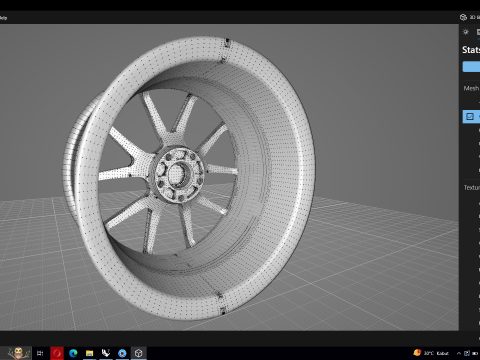The image size is (480, 360).
Task: Launch Microsoft Edge from taskbar
Action: pos(73,353)
